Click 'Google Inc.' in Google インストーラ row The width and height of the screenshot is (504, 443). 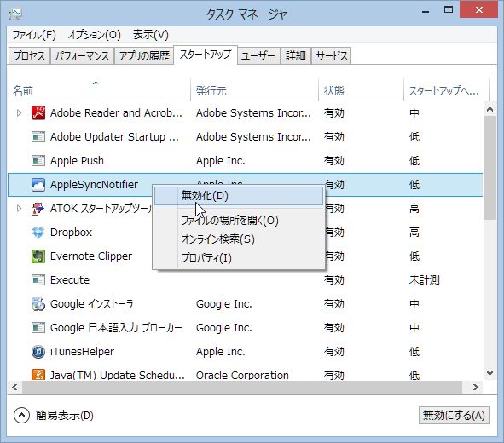223,304
